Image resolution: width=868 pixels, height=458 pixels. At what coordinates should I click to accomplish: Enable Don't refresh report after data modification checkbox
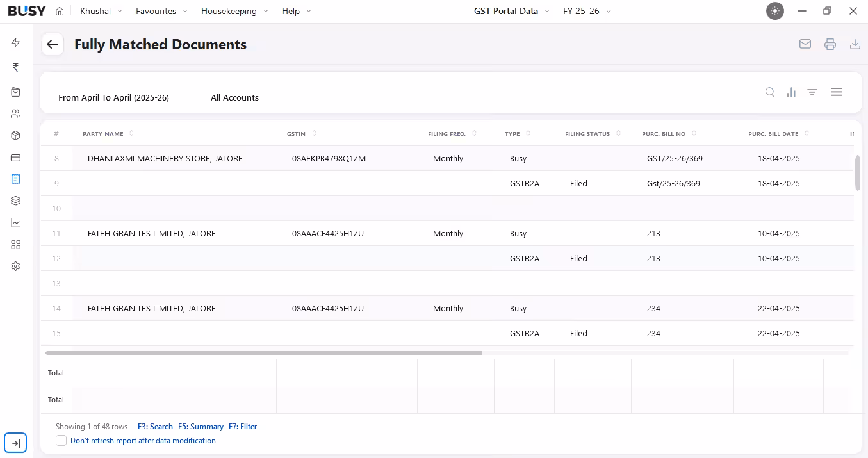[x=61, y=441]
